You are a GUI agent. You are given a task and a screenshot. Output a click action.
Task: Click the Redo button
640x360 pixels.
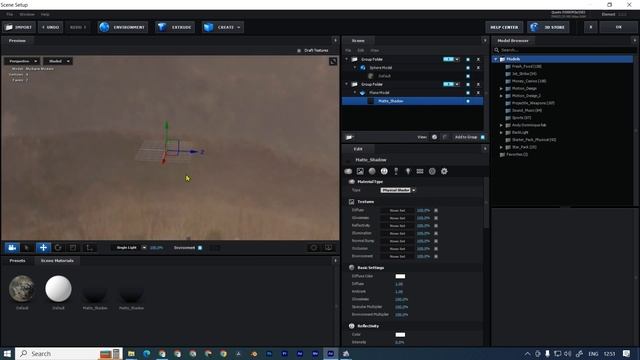tap(78, 27)
